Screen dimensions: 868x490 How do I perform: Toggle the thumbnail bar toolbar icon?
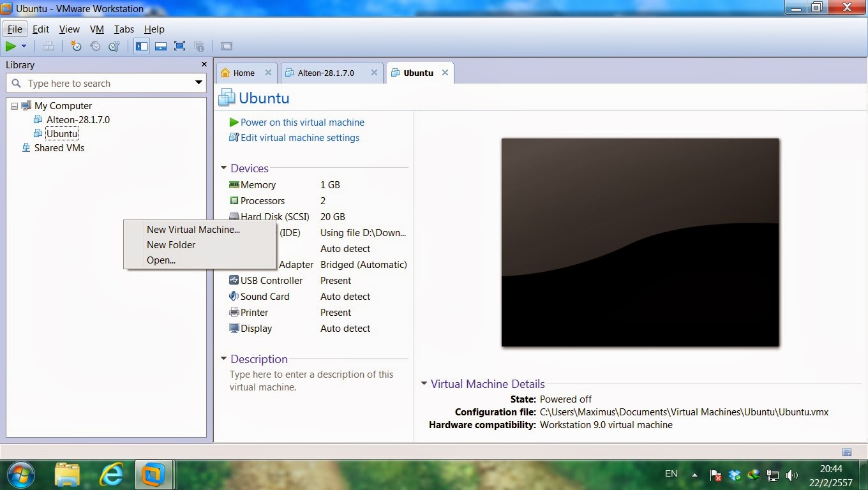tap(161, 46)
